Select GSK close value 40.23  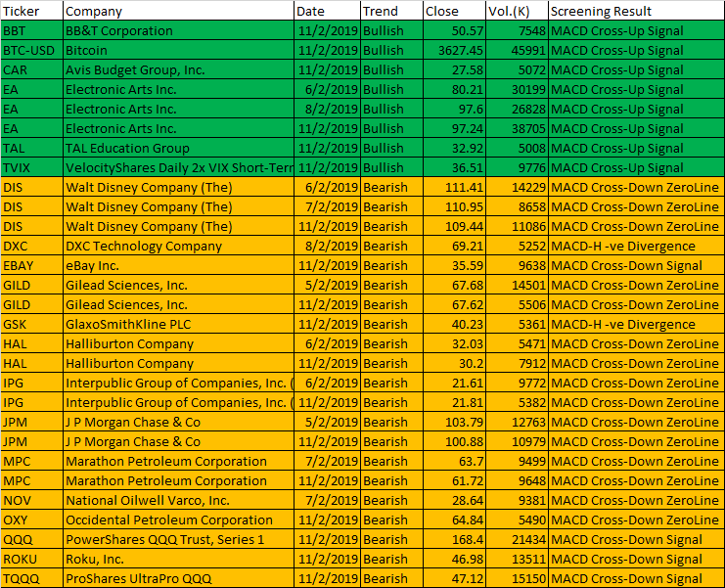455,324
